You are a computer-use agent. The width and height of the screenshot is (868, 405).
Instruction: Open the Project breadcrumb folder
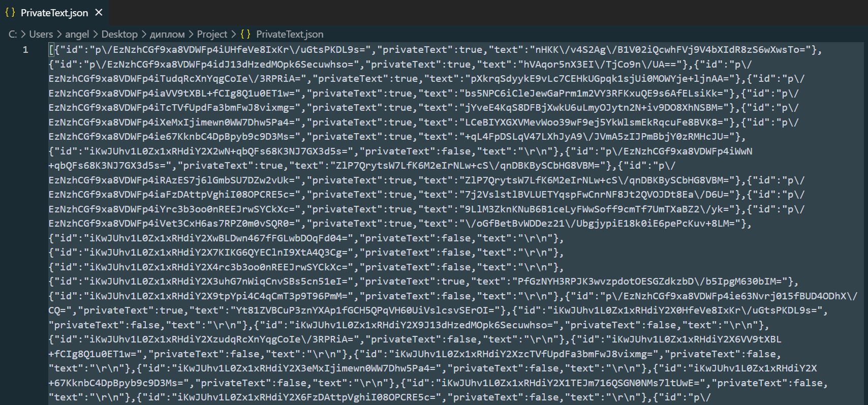click(212, 34)
